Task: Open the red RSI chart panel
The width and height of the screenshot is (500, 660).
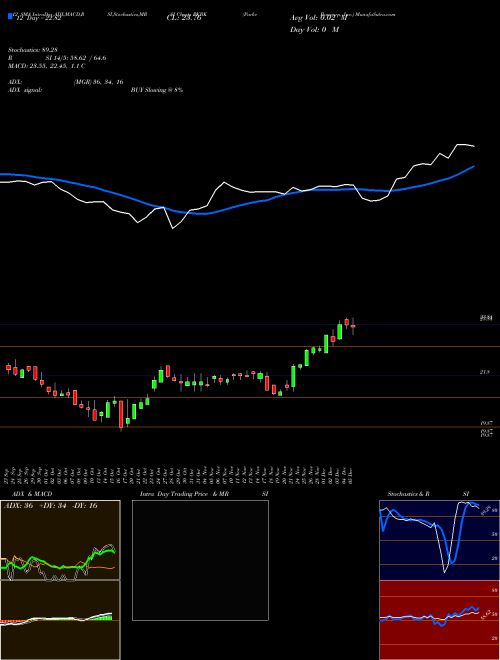Action: click(x=439, y=620)
